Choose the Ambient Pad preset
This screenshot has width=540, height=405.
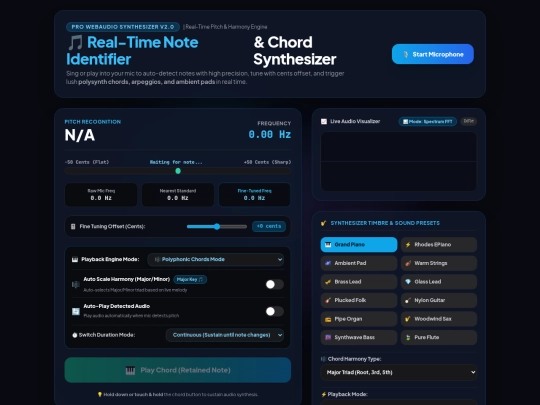[x=359, y=263]
